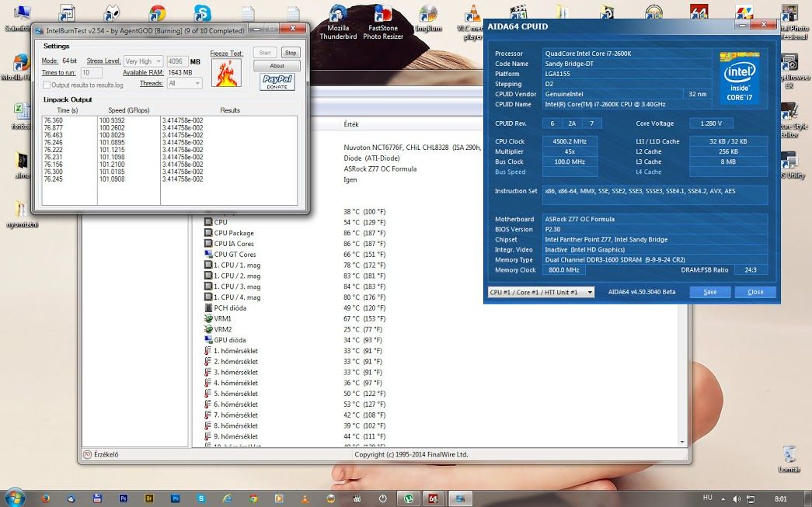Click the Intel inside Core i7 logo
This screenshot has width=812, height=507.
click(739, 77)
